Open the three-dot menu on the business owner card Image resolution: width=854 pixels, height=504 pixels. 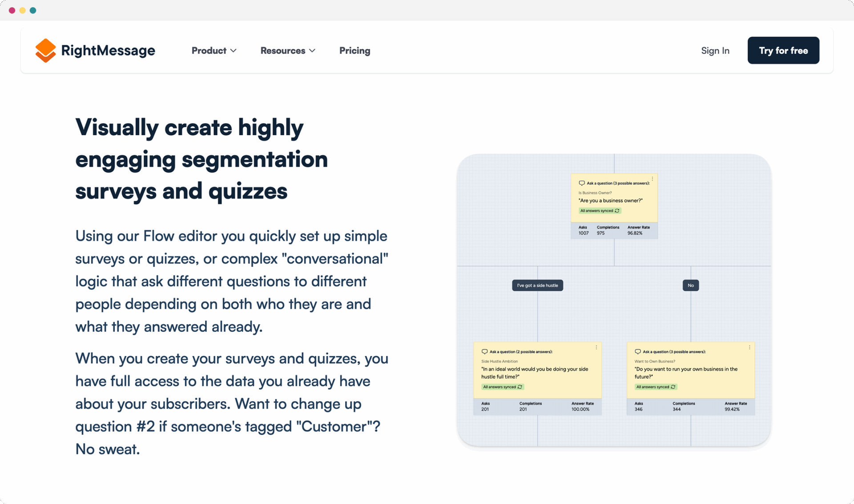(x=652, y=180)
